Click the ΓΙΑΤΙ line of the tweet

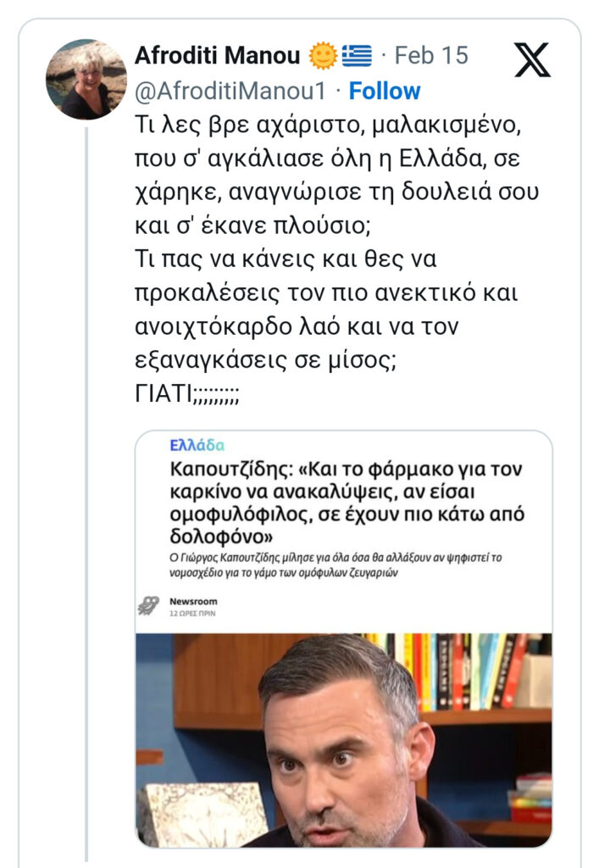point(187,394)
